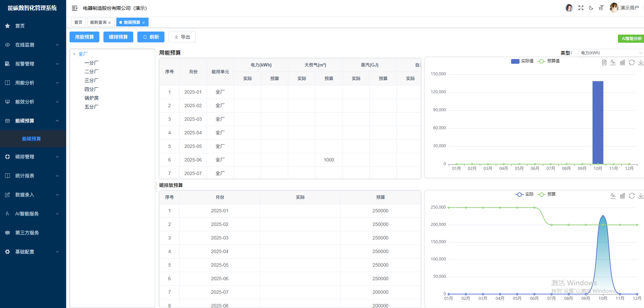644x308 pixels.
Task: Go to the 首页 tab
Action: pos(78,22)
